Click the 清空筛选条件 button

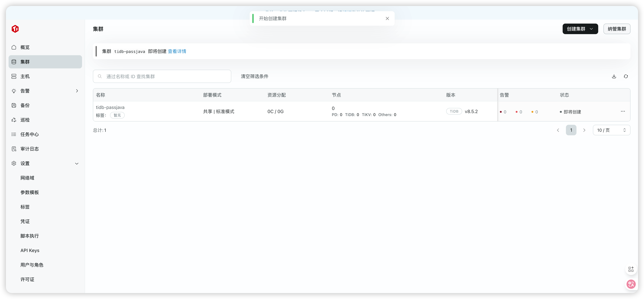(x=254, y=76)
